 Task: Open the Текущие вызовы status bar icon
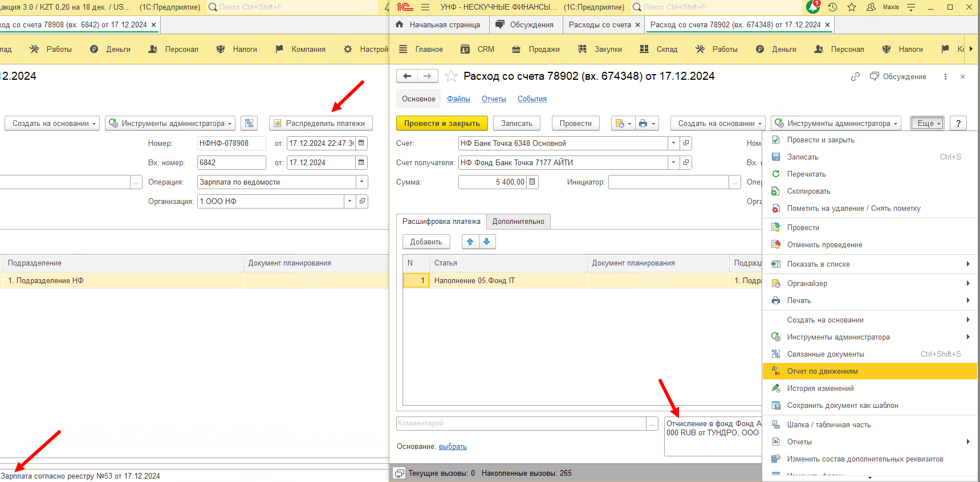click(400, 473)
